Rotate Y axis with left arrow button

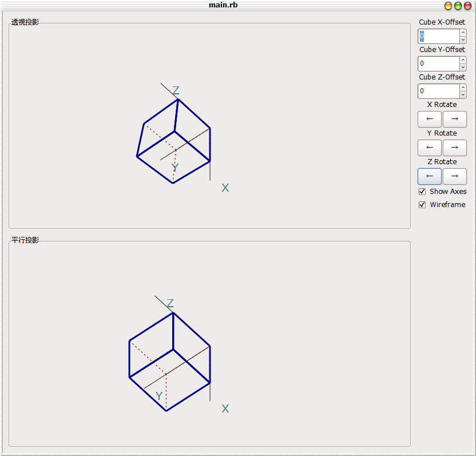pyautogui.click(x=429, y=148)
